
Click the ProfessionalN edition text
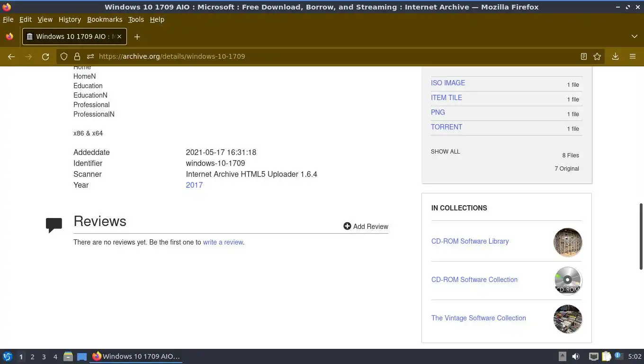click(x=94, y=114)
